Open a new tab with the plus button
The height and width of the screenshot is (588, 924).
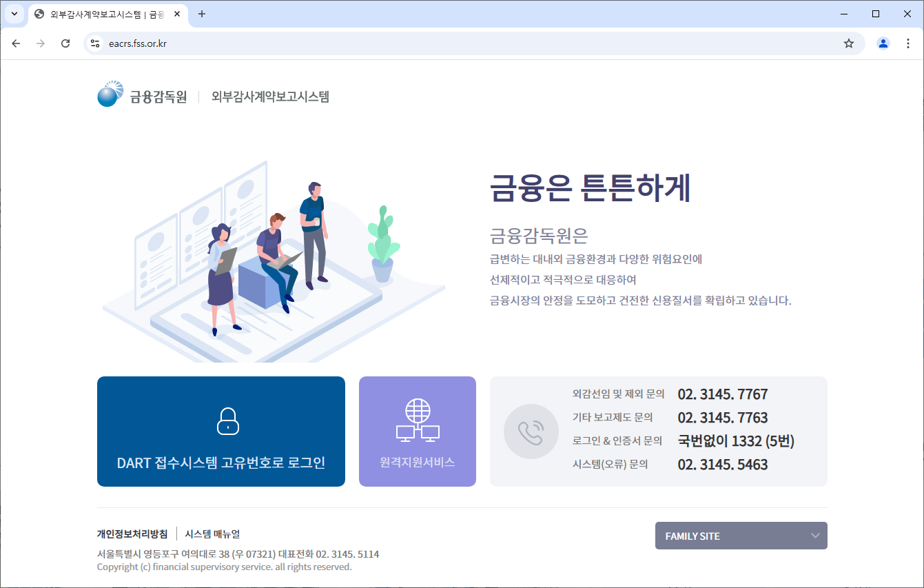pyautogui.click(x=202, y=14)
